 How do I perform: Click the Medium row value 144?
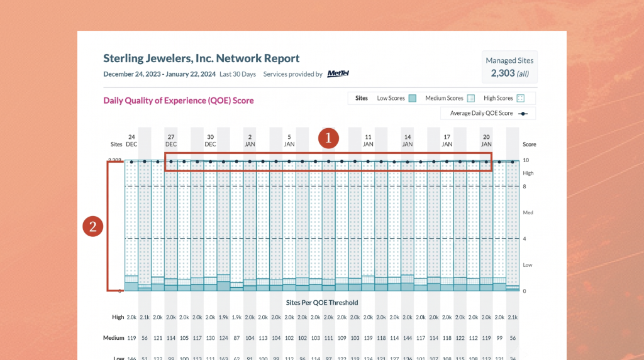[x=408, y=338]
